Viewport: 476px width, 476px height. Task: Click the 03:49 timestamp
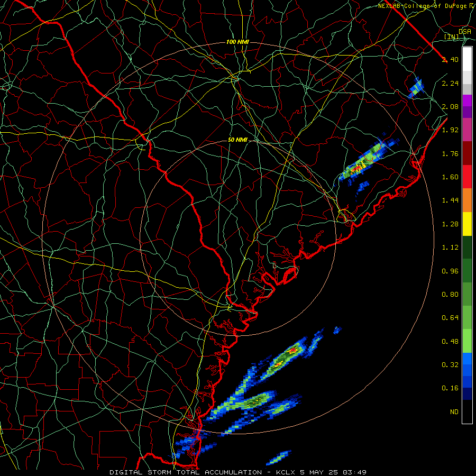click(x=355, y=472)
